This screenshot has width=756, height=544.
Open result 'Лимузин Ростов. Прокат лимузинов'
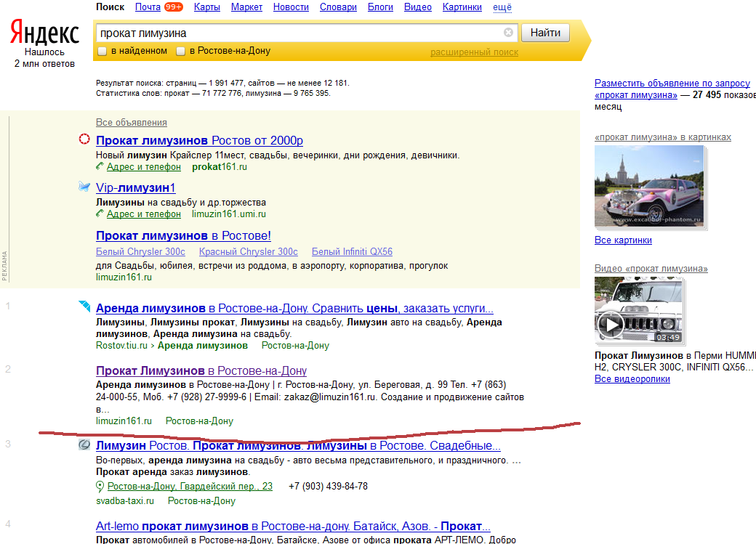coord(298,446)
